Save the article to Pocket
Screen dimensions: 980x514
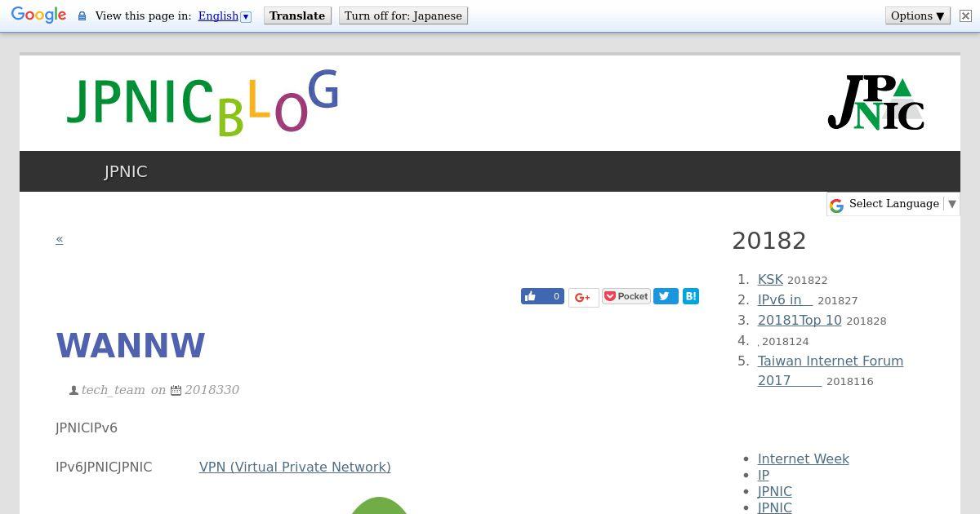[626, 296]
